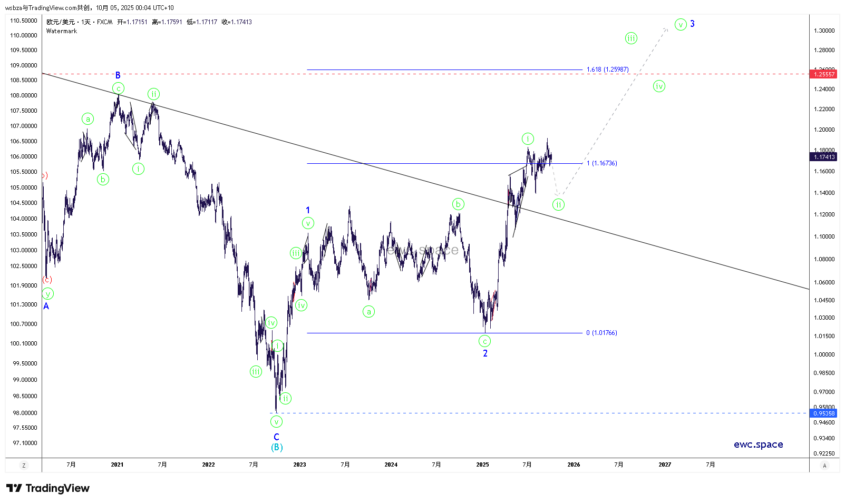This screenshot has width=845, height=504.
Task: Click the red 1.25557 price tag on right axis
Action: click(x=824, y=74)
